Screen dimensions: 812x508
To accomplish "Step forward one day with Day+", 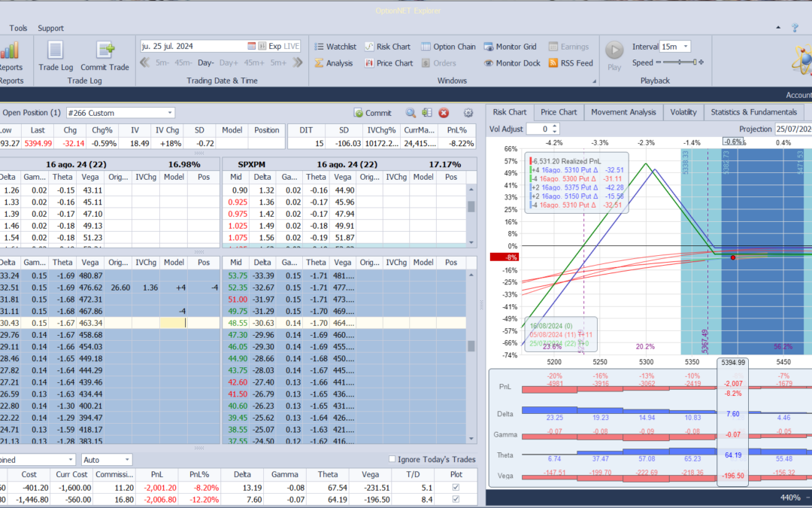I will pos(229,62).
